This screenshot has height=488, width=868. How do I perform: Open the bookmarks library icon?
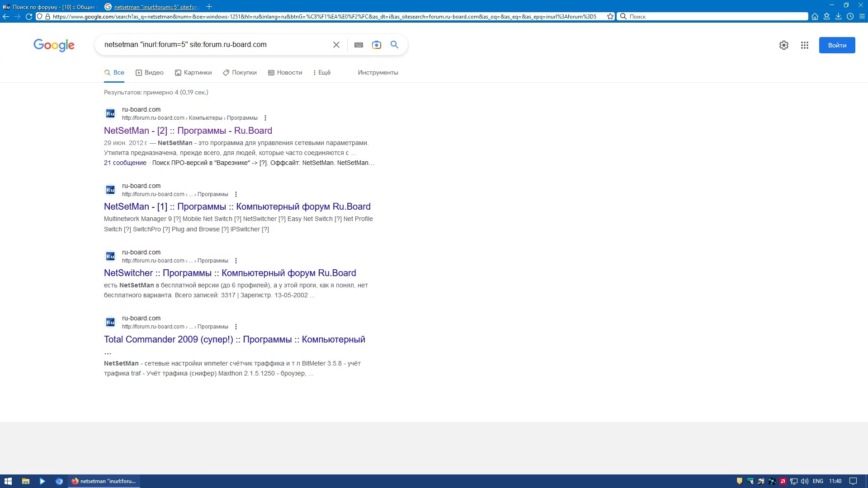(x=826, y=16)
